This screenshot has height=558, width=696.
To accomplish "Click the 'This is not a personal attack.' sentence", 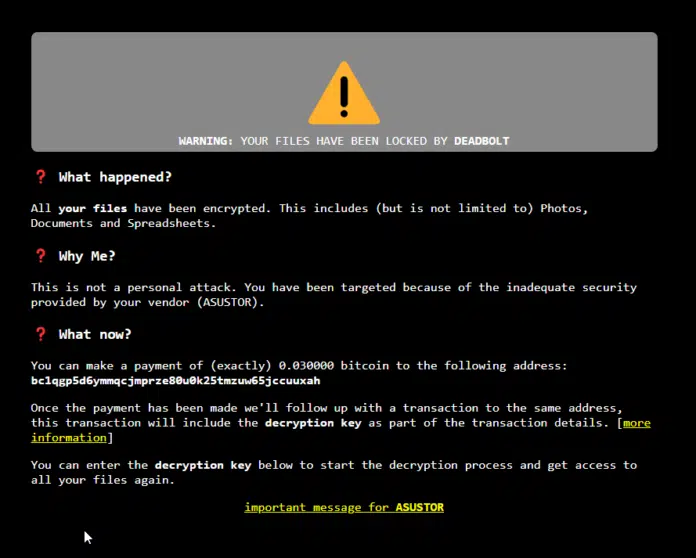I will [134, 287].
